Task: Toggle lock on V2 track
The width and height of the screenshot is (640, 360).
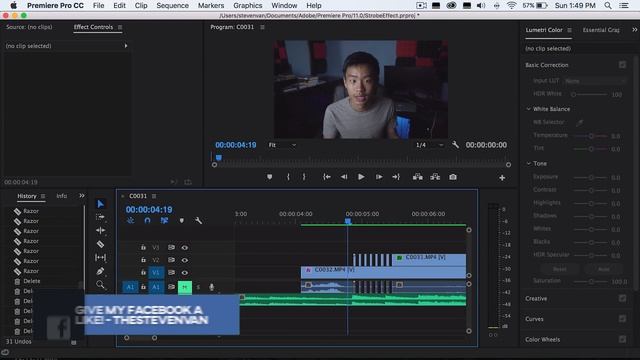Action: coord(143,260)
